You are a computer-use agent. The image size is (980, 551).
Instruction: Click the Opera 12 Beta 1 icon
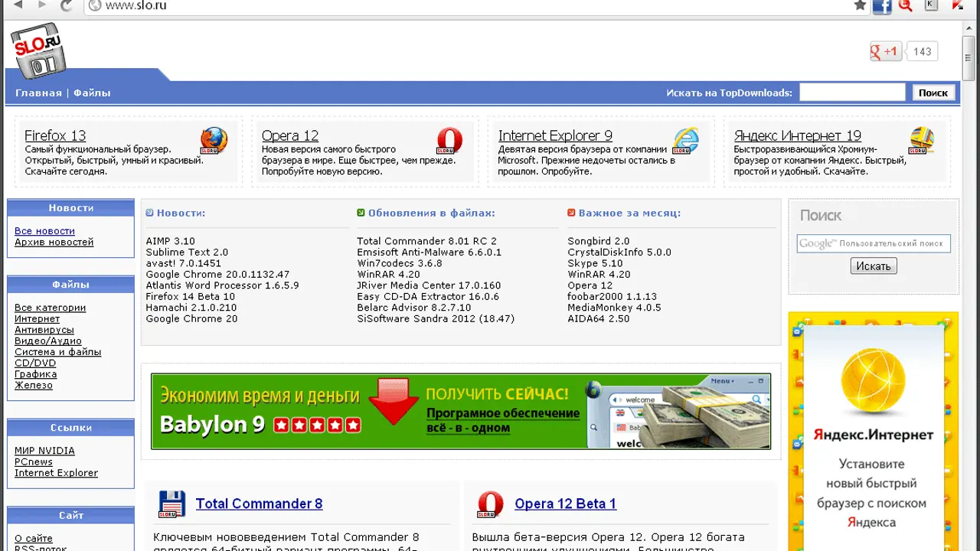coord(490,504)
